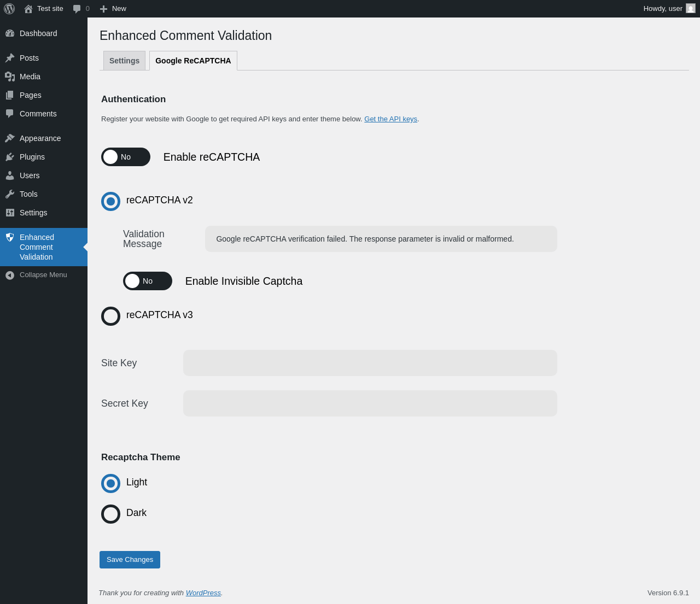Click the WordPress logo icon

click(9, 9)
